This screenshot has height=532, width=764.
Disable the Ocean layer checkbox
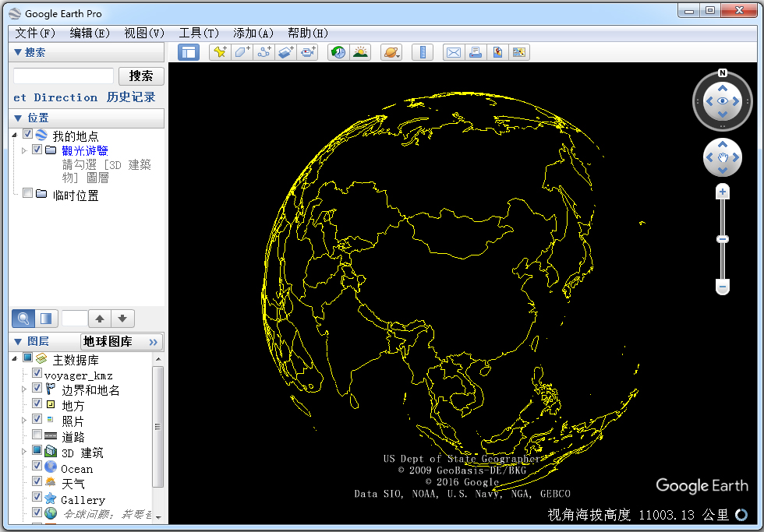[x=36, y=468]
